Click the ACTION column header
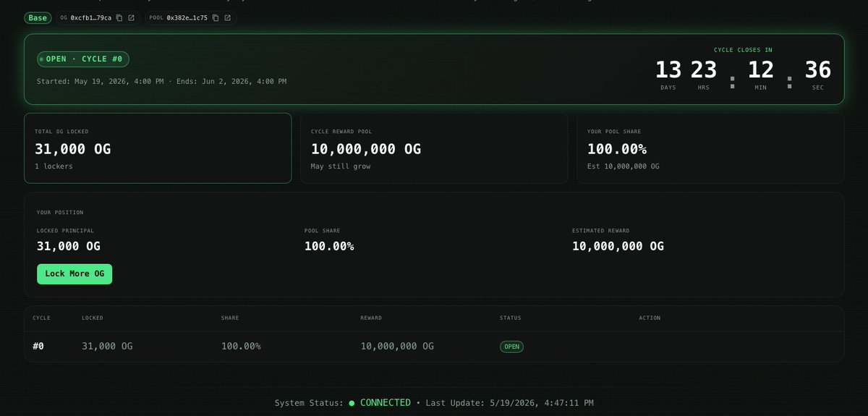Viewport: 868px width, 416px height. click(x=650, y=318)
